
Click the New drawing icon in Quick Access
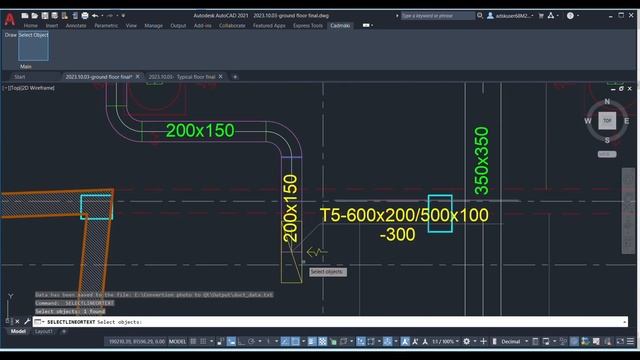pyautogui.click(x=25, y=16)
